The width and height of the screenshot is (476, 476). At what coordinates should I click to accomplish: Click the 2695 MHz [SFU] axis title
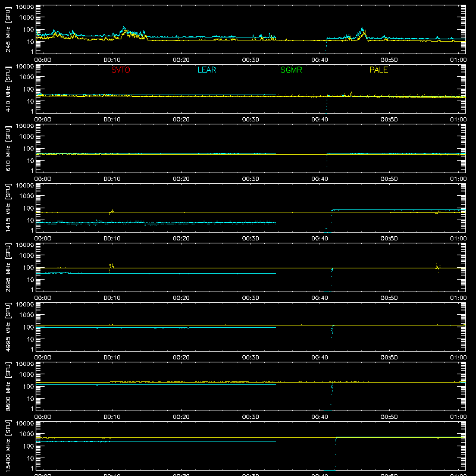coord(8,267)
